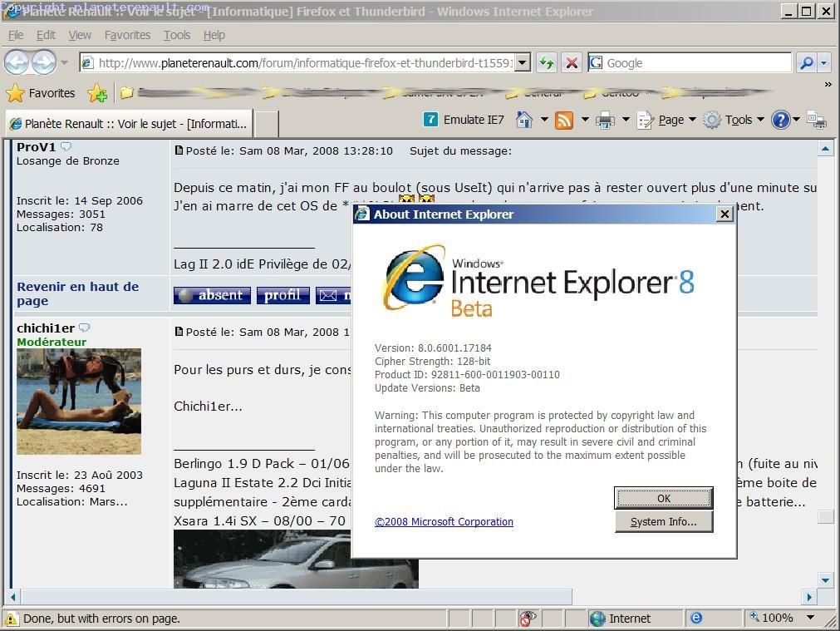
Task: Expand the feeds dropdown arrow
Action: click(x=585, y=120)
